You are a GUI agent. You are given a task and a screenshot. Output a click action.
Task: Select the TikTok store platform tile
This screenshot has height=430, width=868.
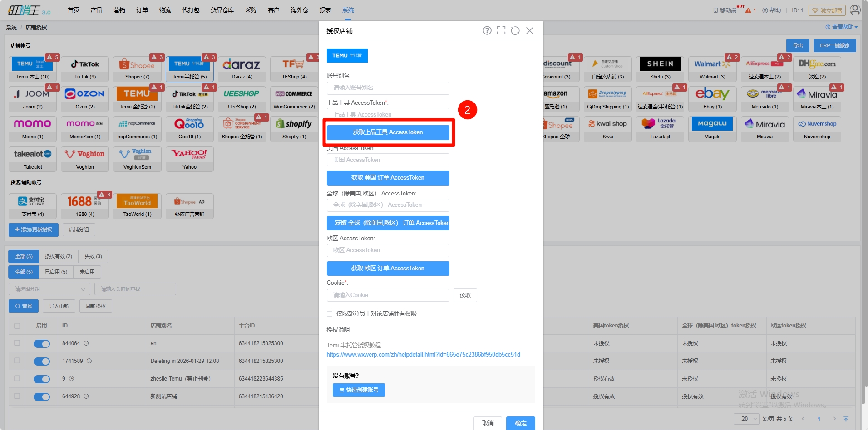point(85,69)
